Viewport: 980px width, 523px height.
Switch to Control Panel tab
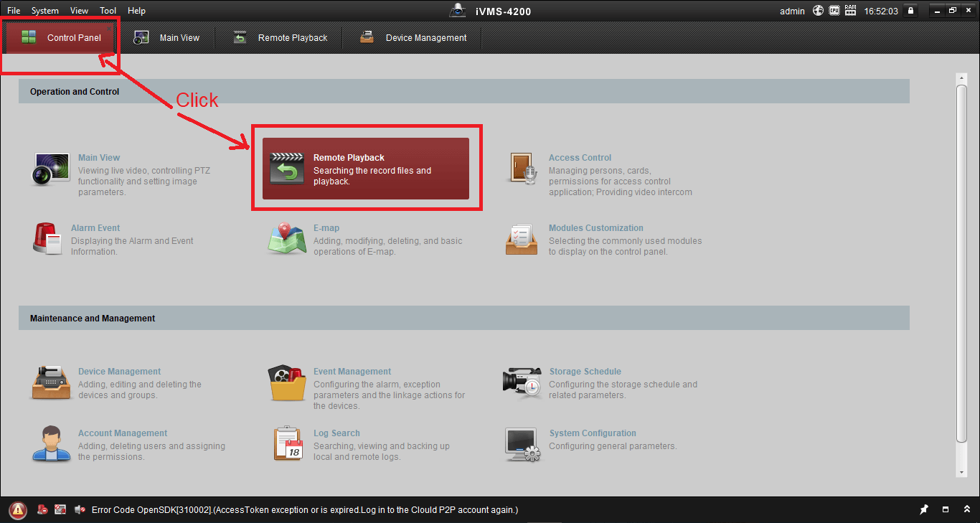click(x=61, y=38)
